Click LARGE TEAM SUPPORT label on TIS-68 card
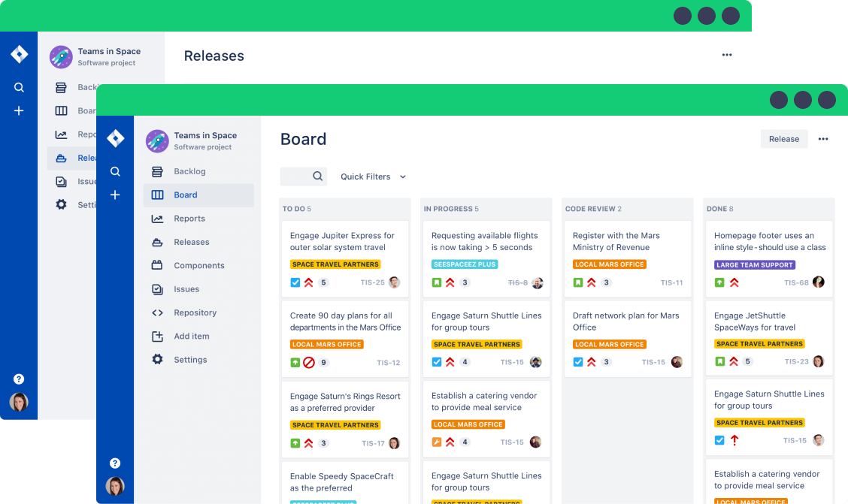848x504 pixels. pyautogui.click(x=755, y=264)
